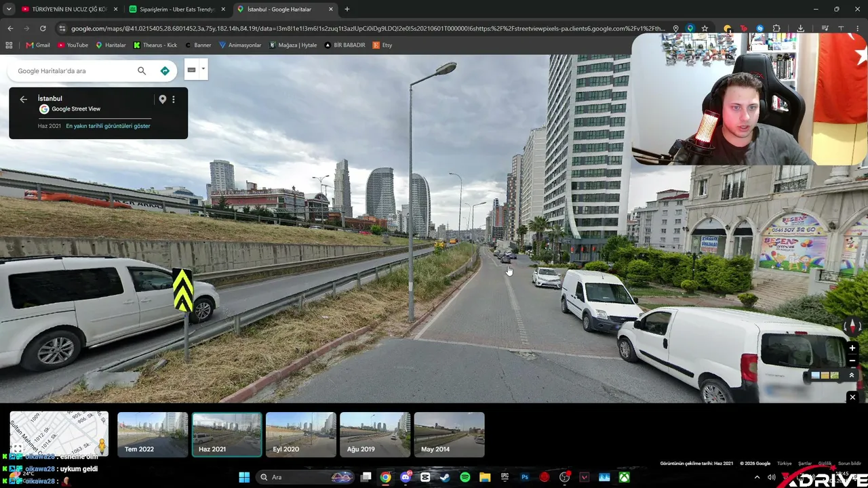This screenshot has height=488, width=868.
Task: Open the three-dot menu in Street View panel
Action: point(174,99)
